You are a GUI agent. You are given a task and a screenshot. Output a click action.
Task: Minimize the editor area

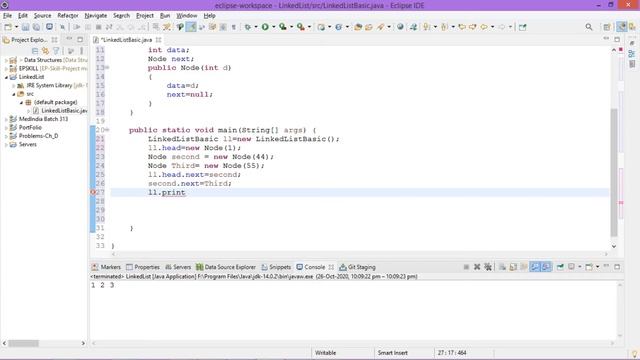coord(606,39)
